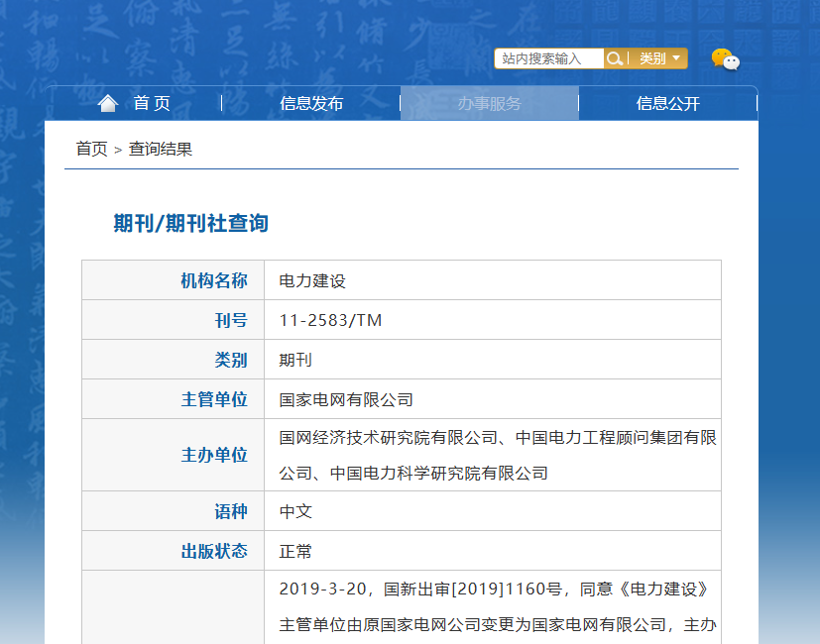
Task: Select the value 中文
Action: tap(295, 511)
